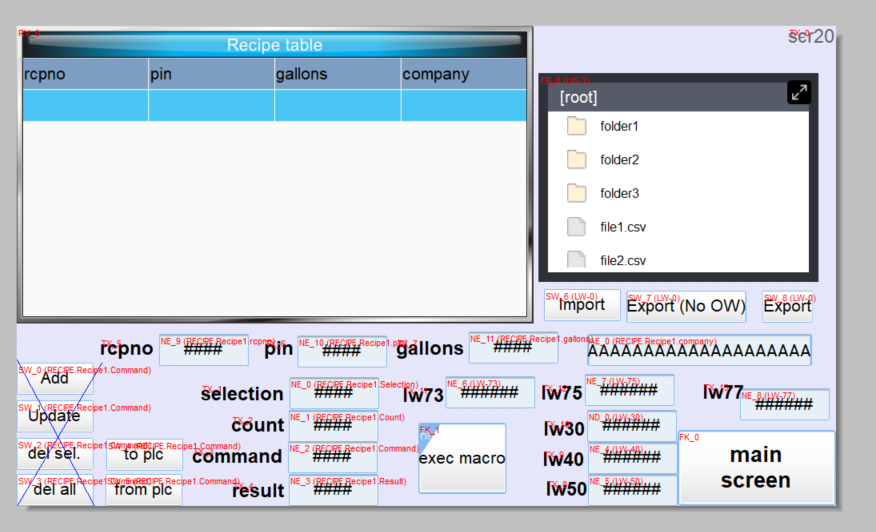Screen dimensions: 876x532
Task: Click the file1.csv file icon
Action: 576,227
